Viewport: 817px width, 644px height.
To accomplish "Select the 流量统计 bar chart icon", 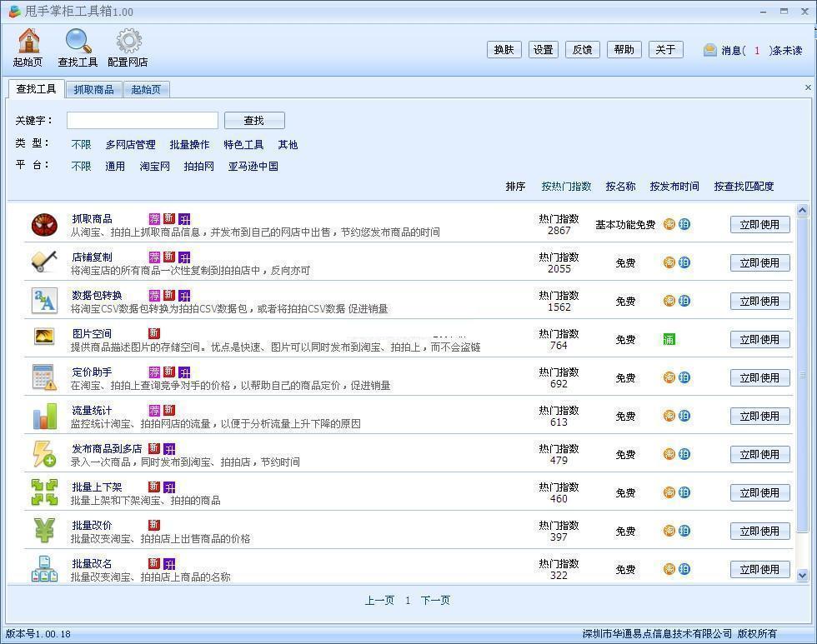I will pyautogui.click(x=44, y=416).
